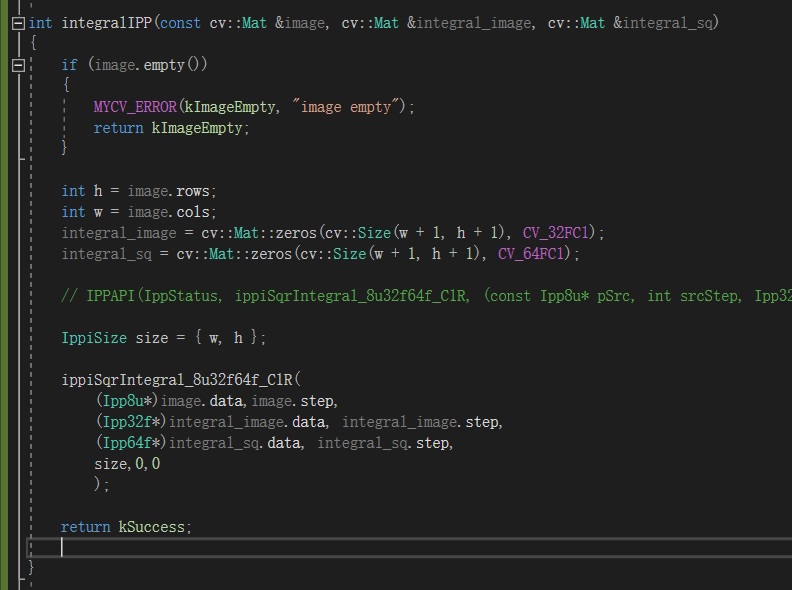The width and height of the screenshot is (792, 590).
Task: Click 'return kSuccess;' statement
Action: (126, 527)
